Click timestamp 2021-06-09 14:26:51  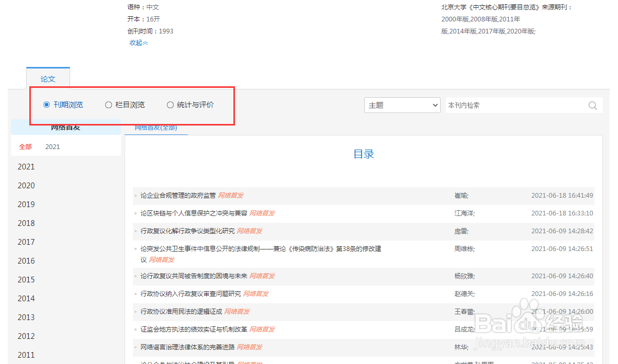pyautogui.click(x=562, y=249)
